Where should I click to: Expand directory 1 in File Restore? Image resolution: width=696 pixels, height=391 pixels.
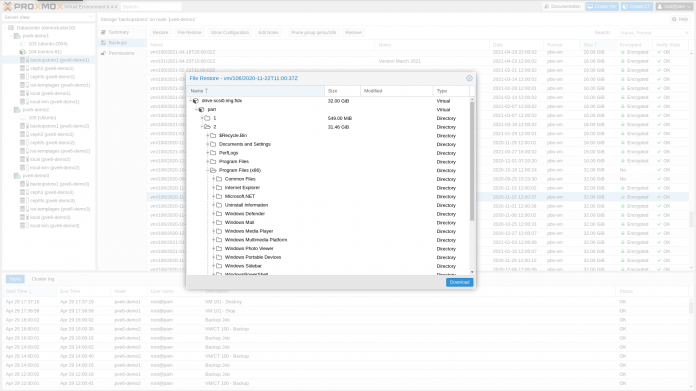(x=202, y=118)
